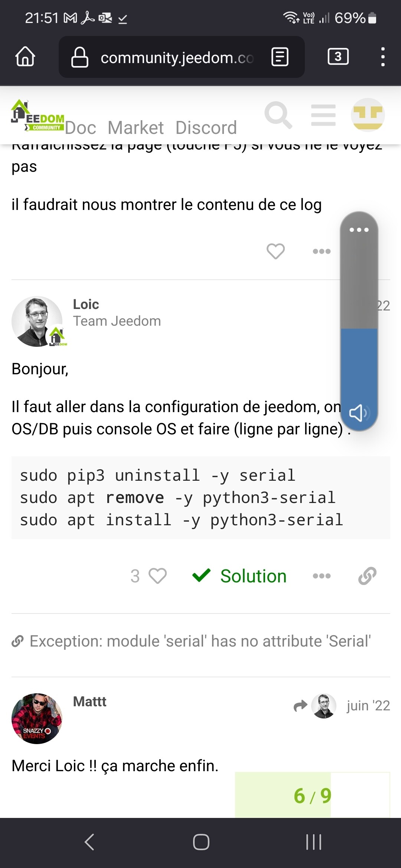401x868 pixels.
Task: Copy the link to Loic's post
Action: click(x=367, y=576)
